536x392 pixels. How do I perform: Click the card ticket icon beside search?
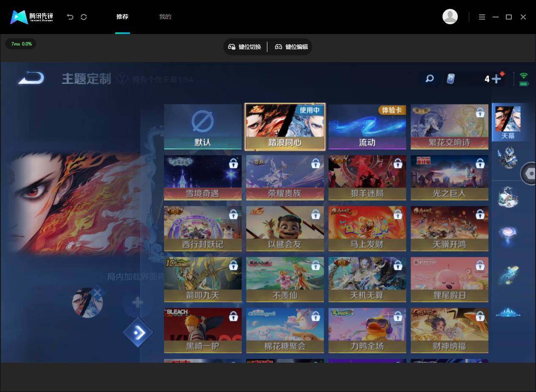450,79
